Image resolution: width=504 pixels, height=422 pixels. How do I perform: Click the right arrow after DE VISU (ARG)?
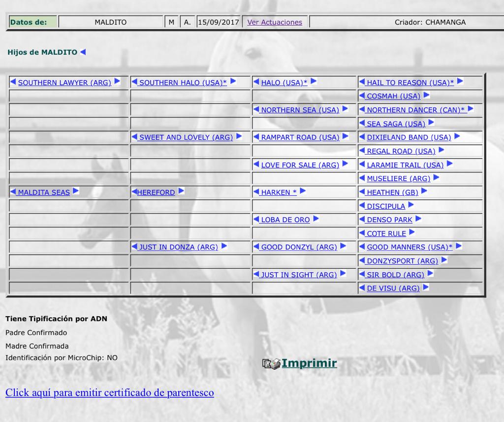(x=426, y=288)
